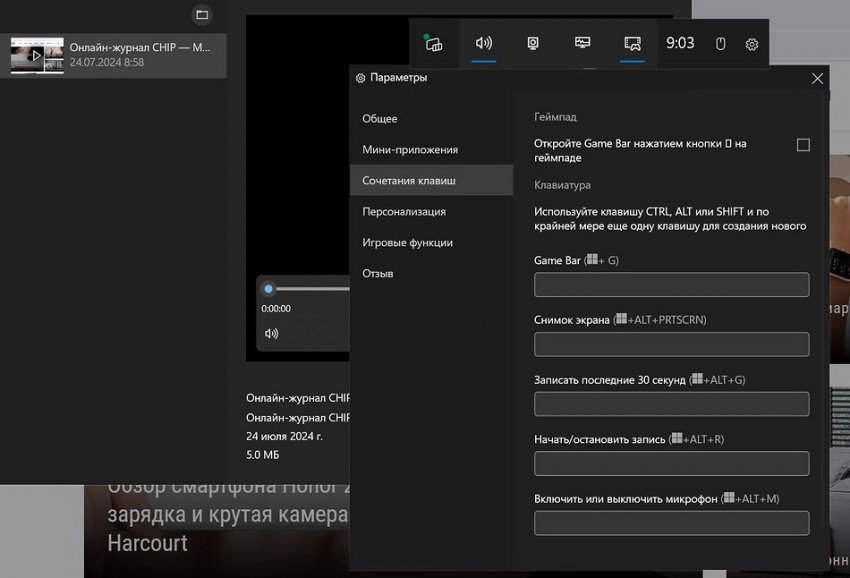
Task: Click the mouse click-through icon
Action: tap(720, 44)
